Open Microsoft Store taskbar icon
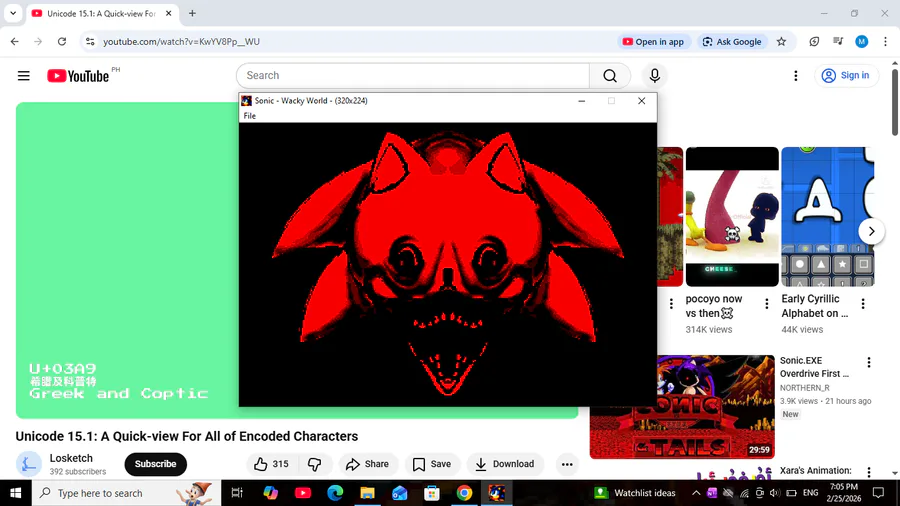The image size is (900, 506). point(432,493)
